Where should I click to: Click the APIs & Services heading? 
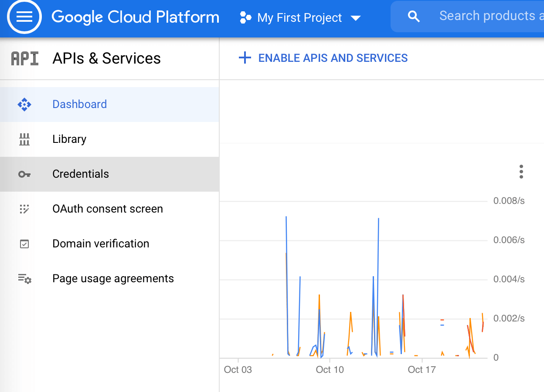click(107, 58)
